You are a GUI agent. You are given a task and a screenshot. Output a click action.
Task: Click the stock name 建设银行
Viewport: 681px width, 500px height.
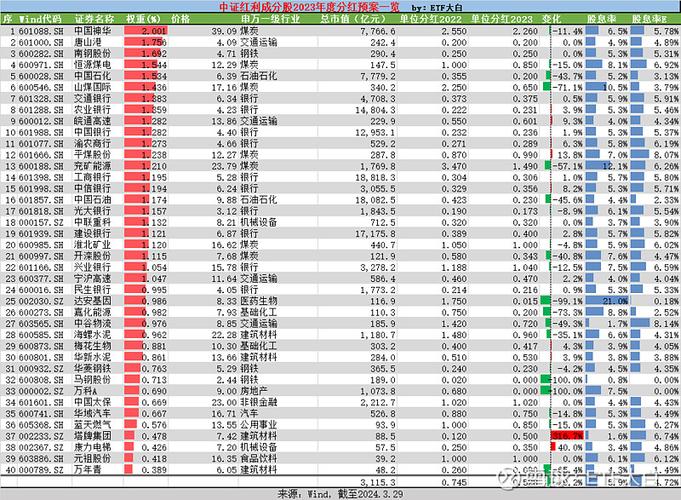point(93,234)
